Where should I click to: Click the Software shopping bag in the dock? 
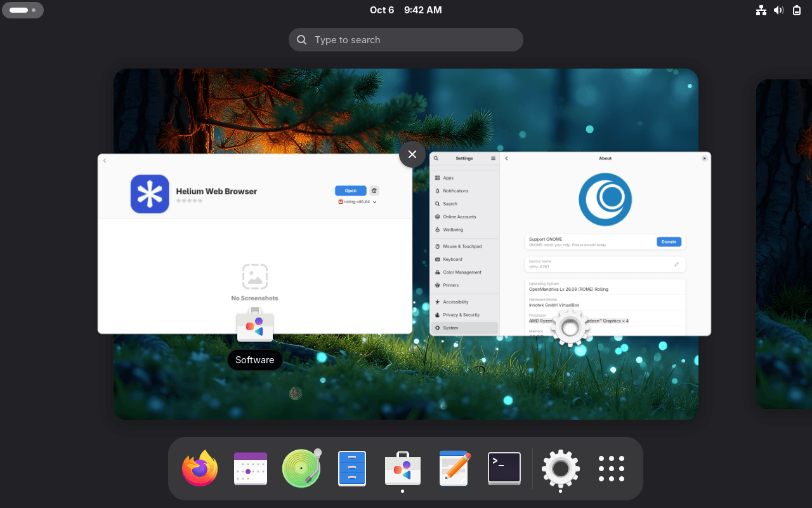(403, 469)
